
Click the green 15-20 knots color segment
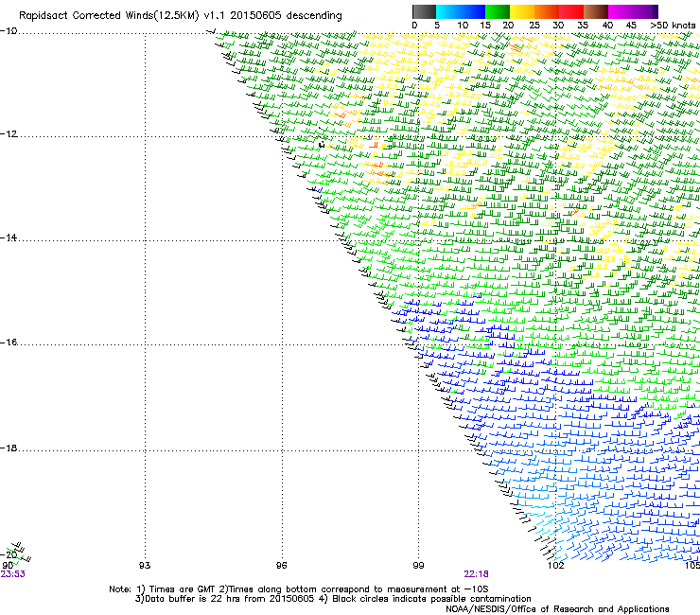click(x=498, y=11)
